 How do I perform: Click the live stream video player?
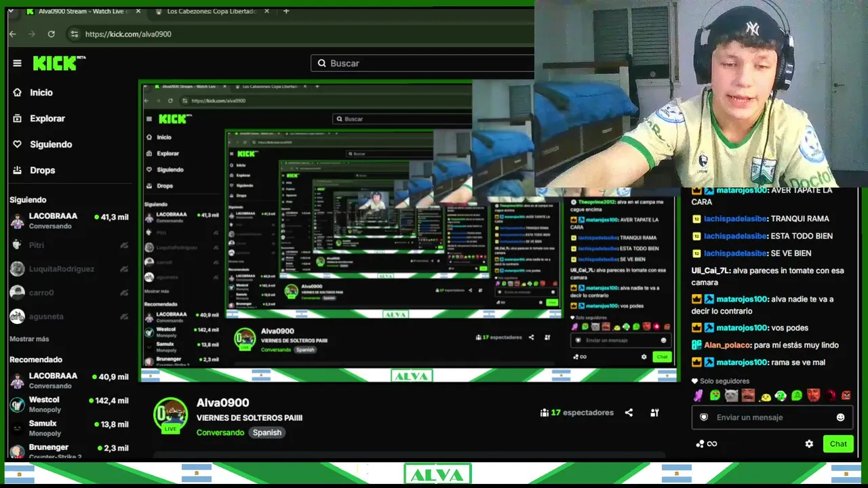click(410, 230)
